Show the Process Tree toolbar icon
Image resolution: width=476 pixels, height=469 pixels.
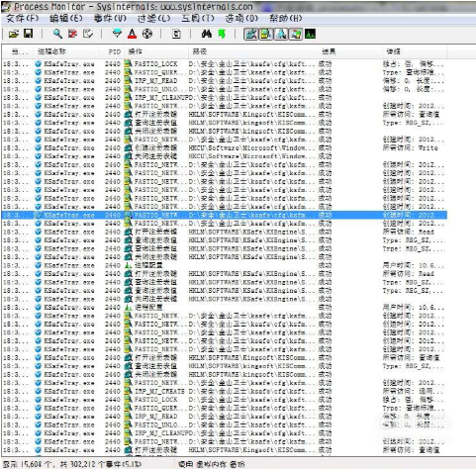coord(176,34)
